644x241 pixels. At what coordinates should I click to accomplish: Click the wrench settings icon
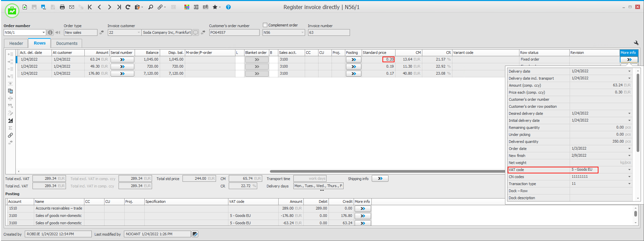click(x=636, y=43)
